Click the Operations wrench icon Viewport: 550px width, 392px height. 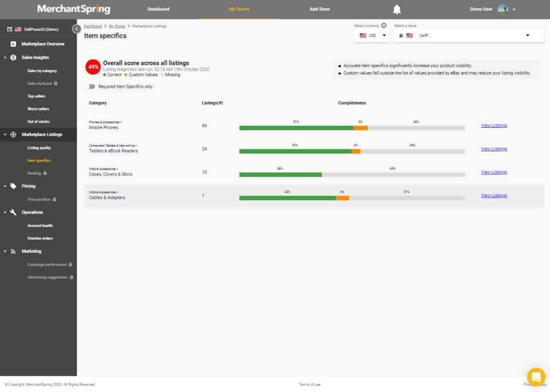(x=13, y=212)
